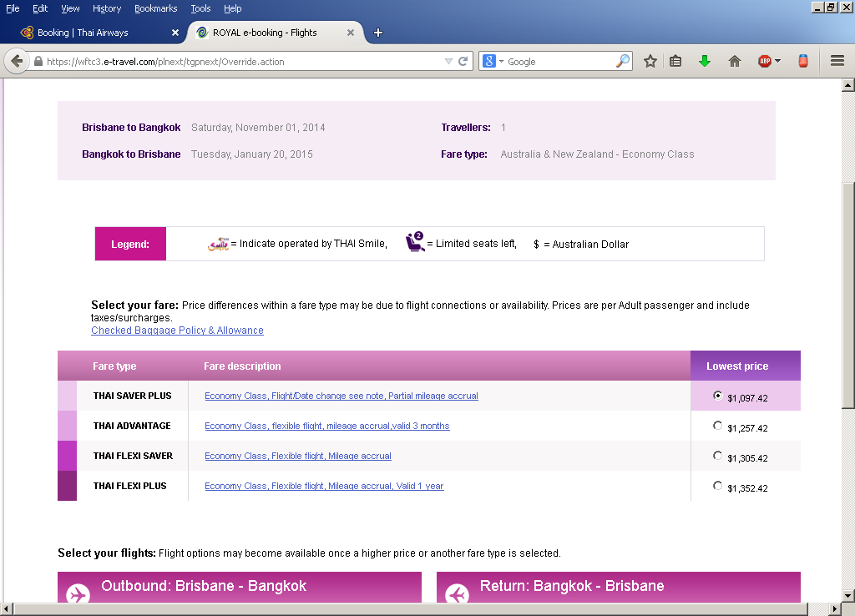
Task: Select the THAI FLEXI SAVER $1,305.42 radio
Action: (718, 456)
